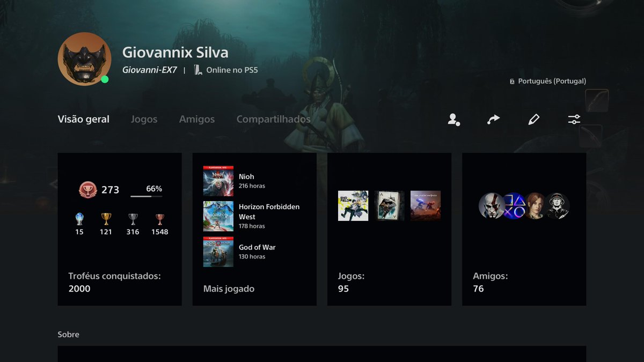The width and height of the screenshot is (644, 362).
Task: Click the silver trophy icon above 316
Action: click(x=133, y=219)
